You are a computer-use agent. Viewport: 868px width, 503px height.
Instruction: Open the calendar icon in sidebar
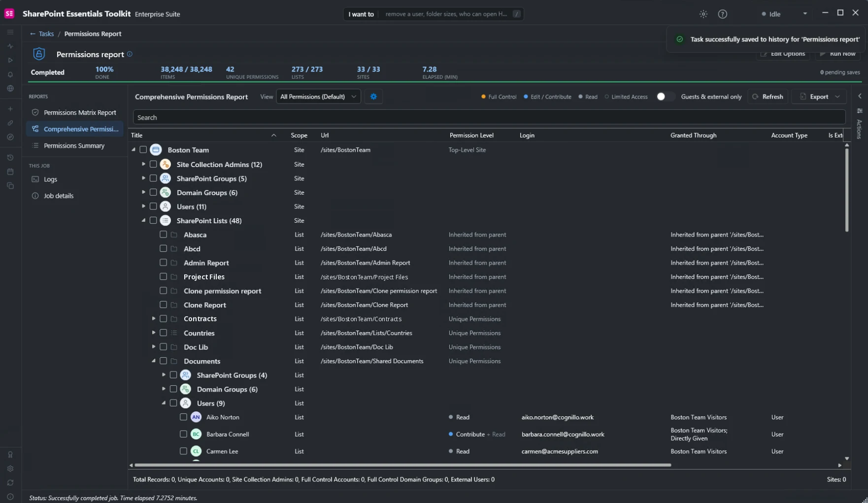click(10, 171)
